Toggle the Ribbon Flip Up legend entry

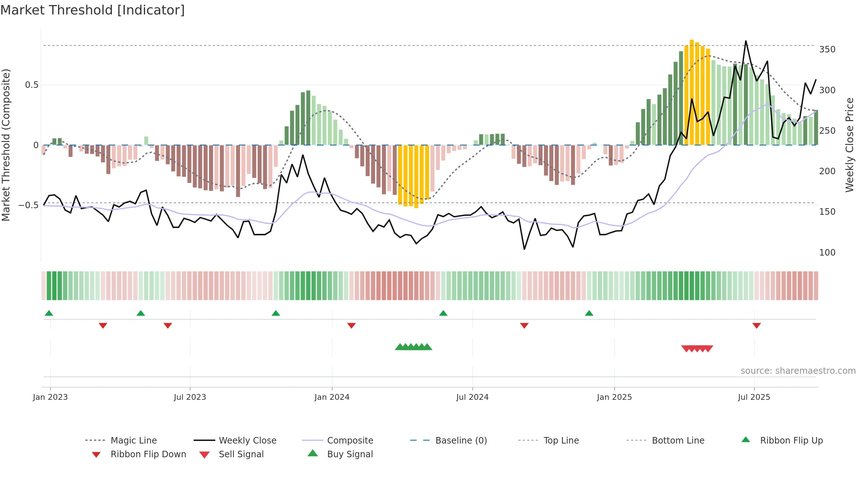[x=782, y=440]
